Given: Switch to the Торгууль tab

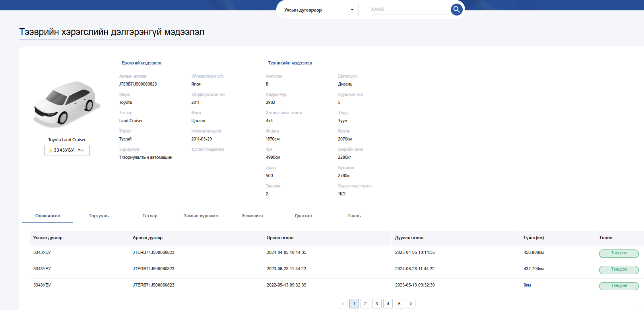Looking at the screenshot, I should (x=99, y=216).
